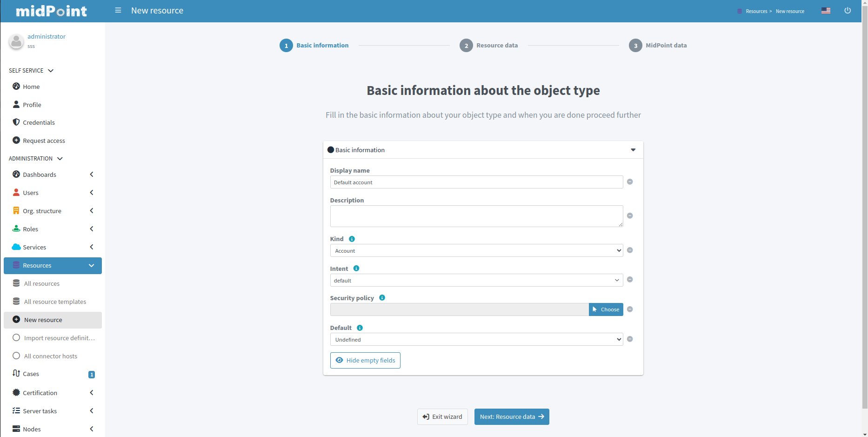Click the info icon next to Intent
This screenshot has height=437, width=868.
point(356,269)
